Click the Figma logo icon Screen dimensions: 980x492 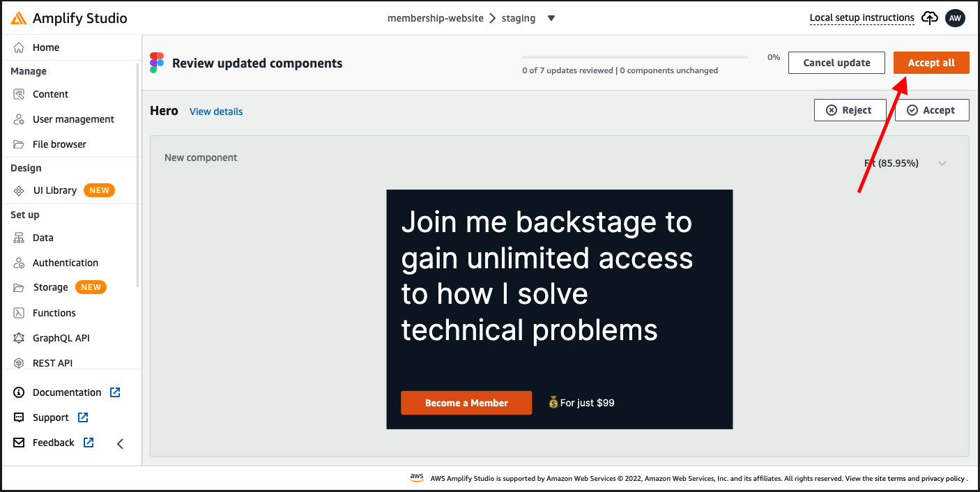point(157,63)
